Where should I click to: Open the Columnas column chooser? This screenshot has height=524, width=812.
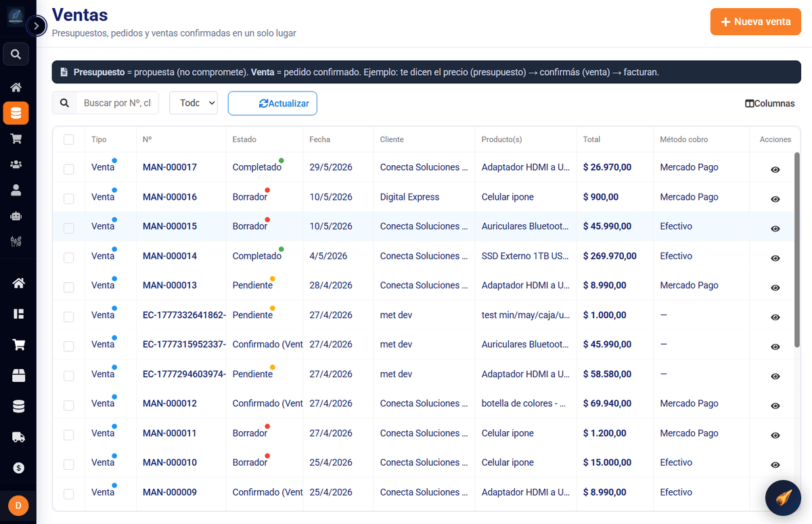770,104
